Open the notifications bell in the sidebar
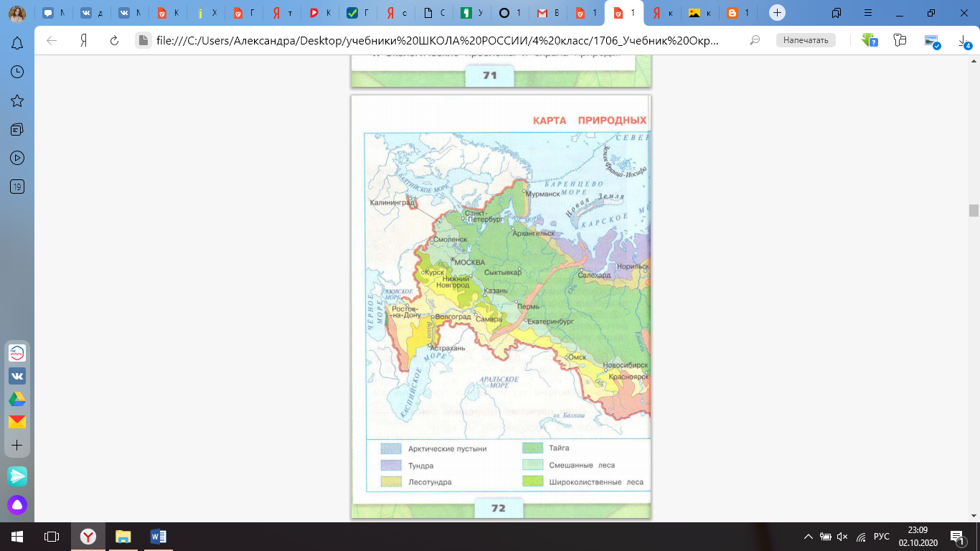 (17, 44)
